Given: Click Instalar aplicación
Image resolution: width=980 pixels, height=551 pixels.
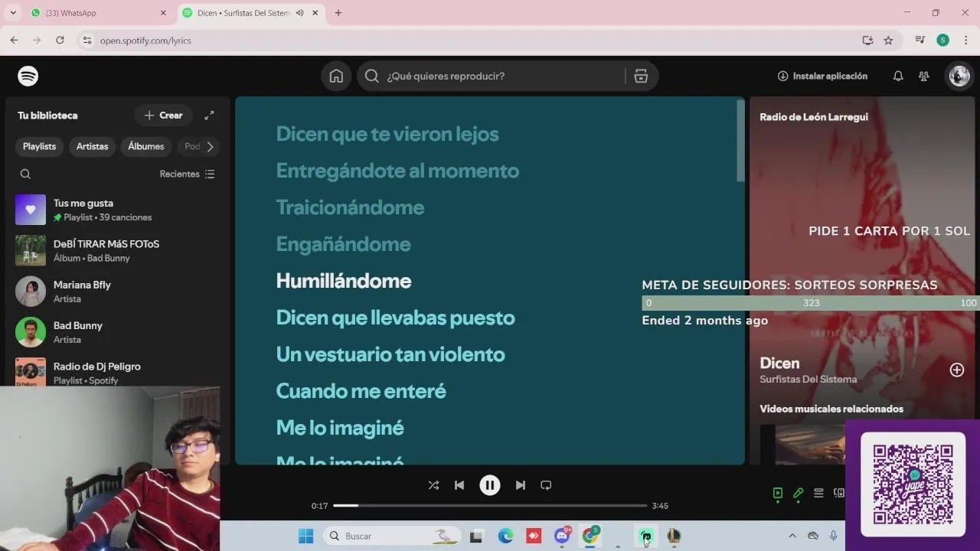Looking at the screenshot, I should [822, 76].
